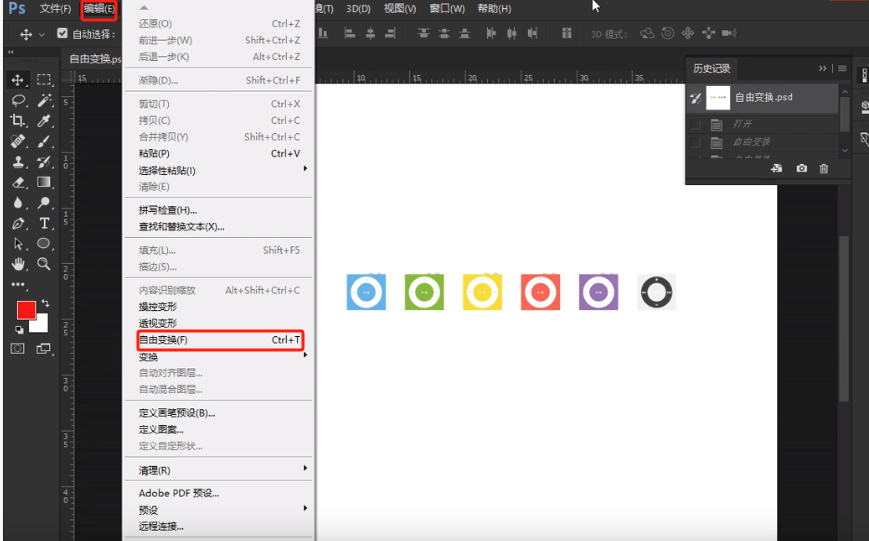Image resolution: width=869 pixels, height=541 pixels.
Task: Click the blue iPod icon on canvas
Action: point(366,292)
